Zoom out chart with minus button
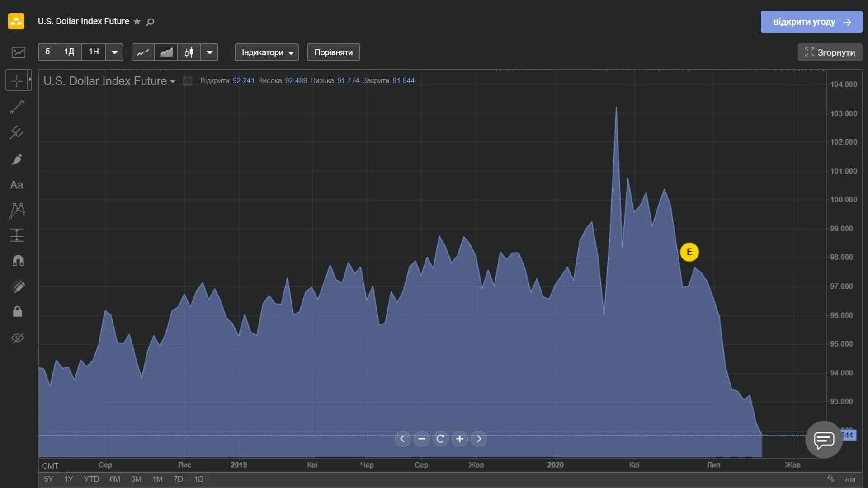 click(x=422, y=439)
